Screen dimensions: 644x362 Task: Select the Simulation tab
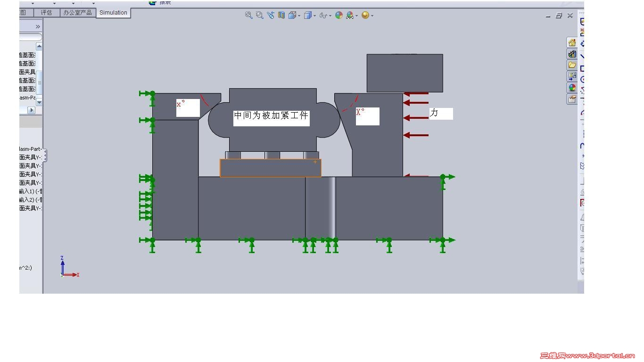pyautogui.click(x=113, y=13)
